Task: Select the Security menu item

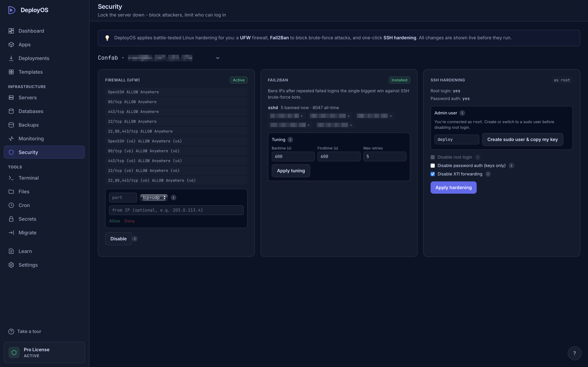Action: click(x=44, y=152)
